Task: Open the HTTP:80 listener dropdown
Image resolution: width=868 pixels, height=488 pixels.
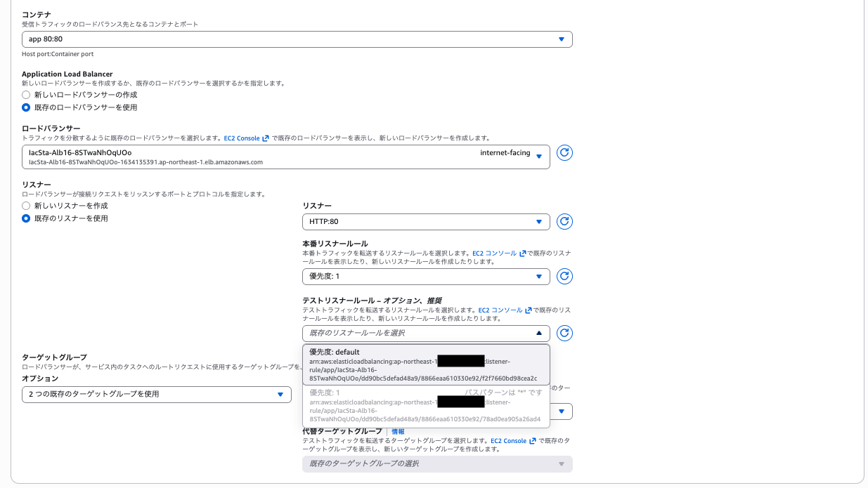Action: tap(426, 222)
